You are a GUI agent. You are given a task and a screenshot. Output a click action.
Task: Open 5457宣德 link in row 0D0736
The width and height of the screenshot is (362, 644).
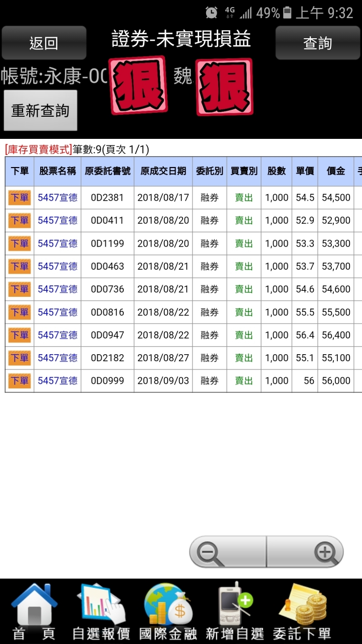click(x=58, y=289)
